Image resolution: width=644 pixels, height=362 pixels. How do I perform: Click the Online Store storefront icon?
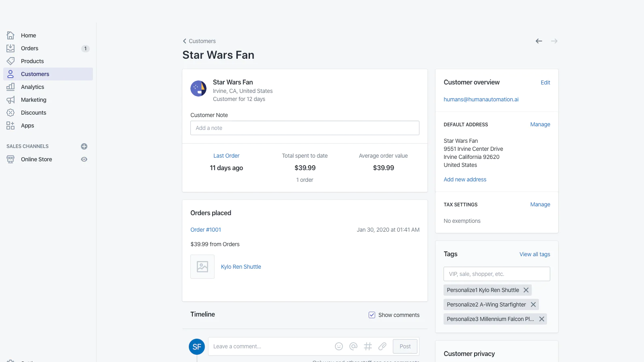(10, 159)
